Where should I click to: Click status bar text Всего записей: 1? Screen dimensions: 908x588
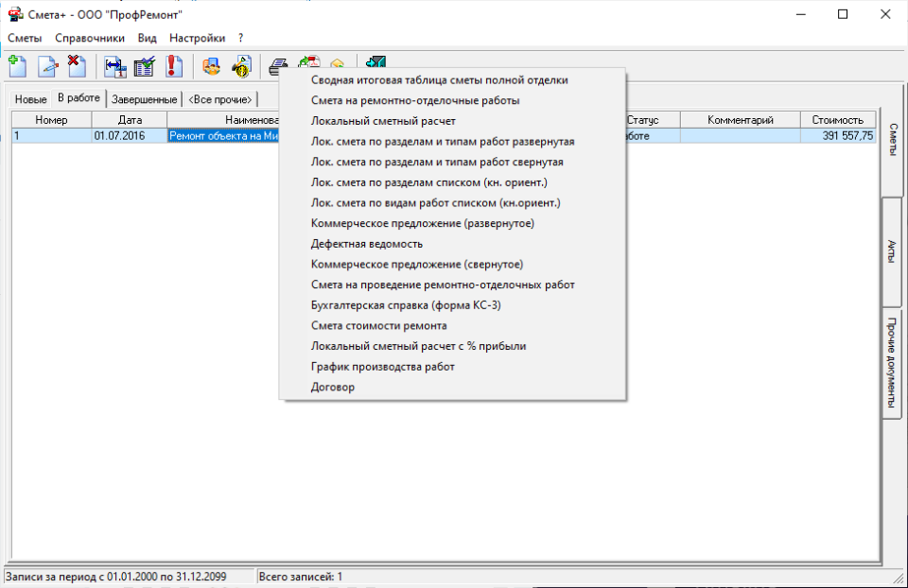(301, 577)
